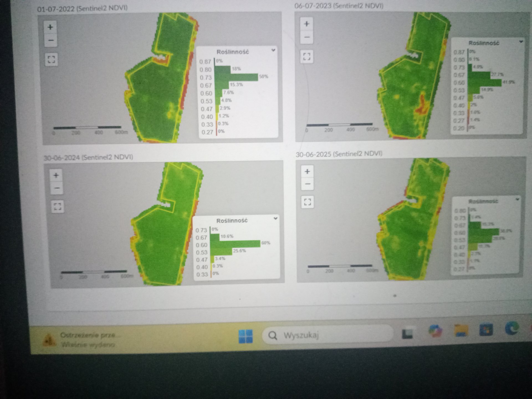Viewport: 532px width, 399px height.
Task: Zoom out on the 30-06-2025 NDVI map
Action: 308,184
